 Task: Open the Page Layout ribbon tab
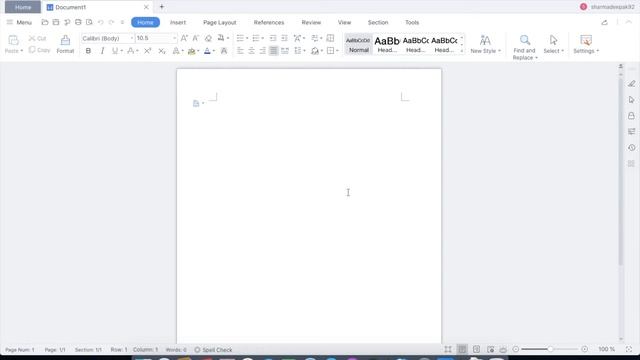pos(220,22)
